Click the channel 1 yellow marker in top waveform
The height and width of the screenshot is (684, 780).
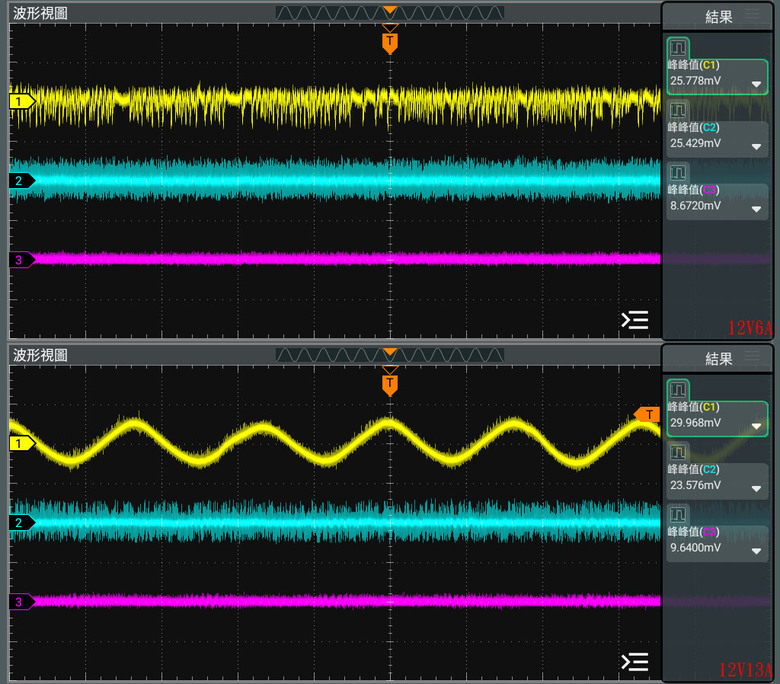coord(21,101)
